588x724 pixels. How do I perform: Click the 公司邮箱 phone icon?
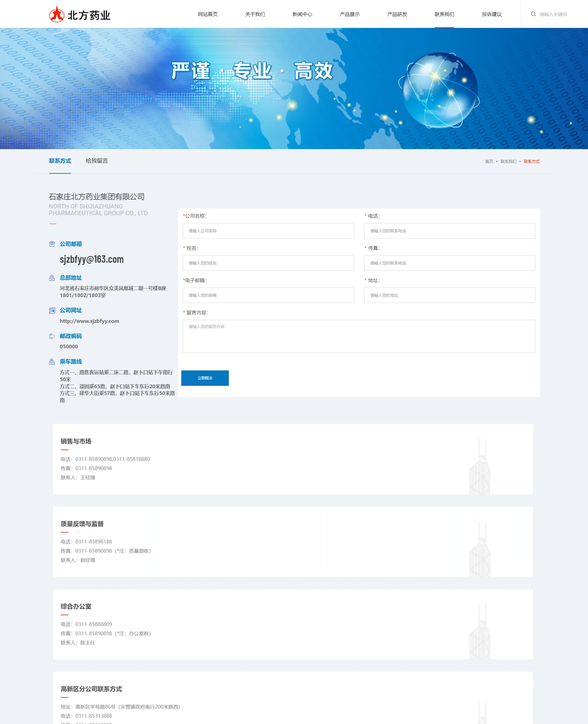pos(52,244)
